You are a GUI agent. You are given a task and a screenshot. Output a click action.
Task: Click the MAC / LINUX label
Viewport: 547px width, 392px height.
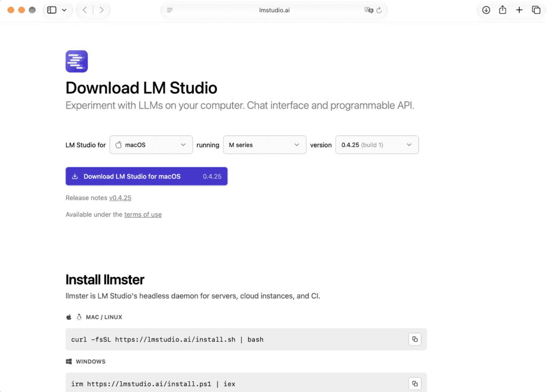104,317
